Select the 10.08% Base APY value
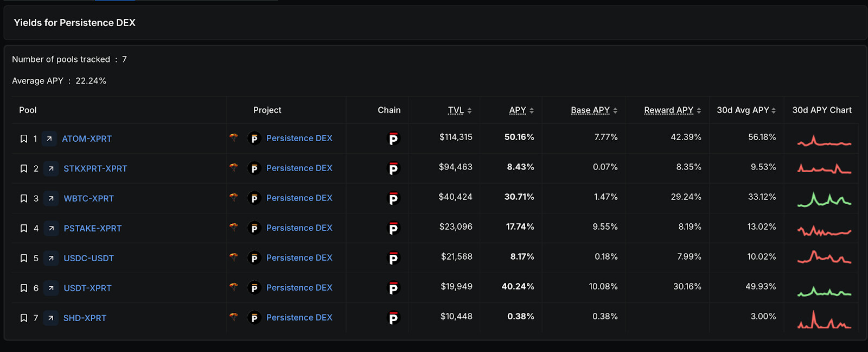 click(603, 286)
